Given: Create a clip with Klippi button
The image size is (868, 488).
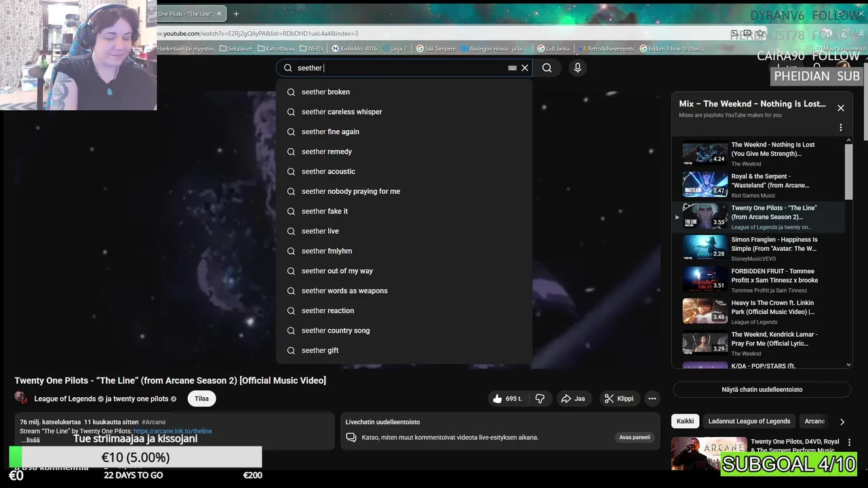Looking at the screenshot, I should [x=619, y=399].
